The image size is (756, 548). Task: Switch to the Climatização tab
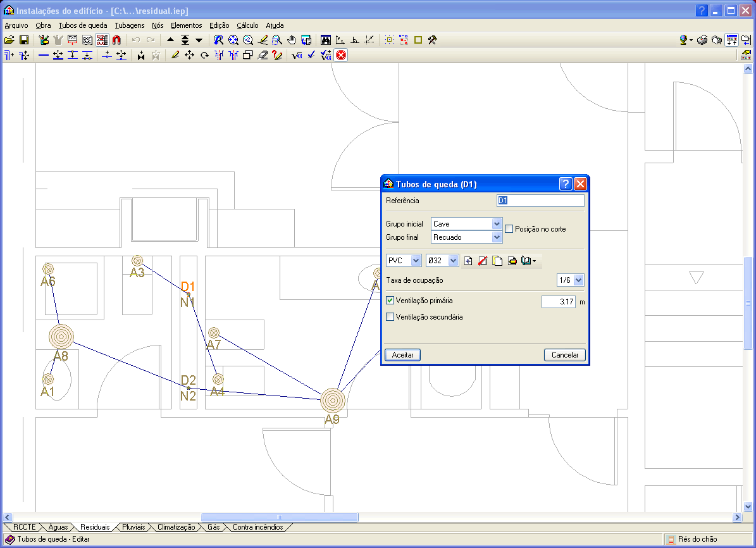coord(177,527)
